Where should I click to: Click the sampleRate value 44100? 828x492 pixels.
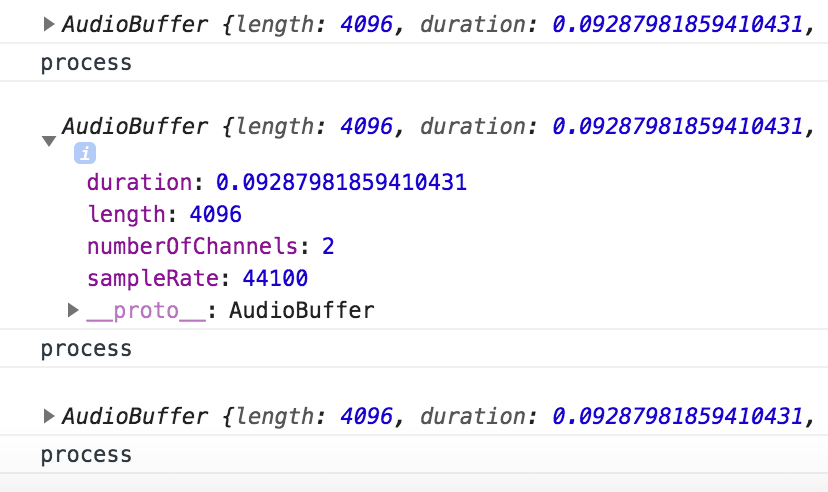[275, 278]
